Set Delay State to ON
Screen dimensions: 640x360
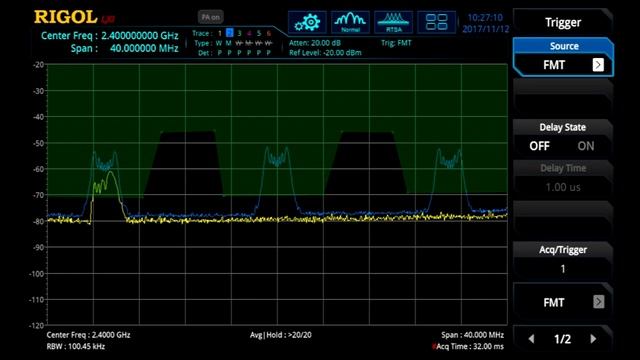coord(586,146)
